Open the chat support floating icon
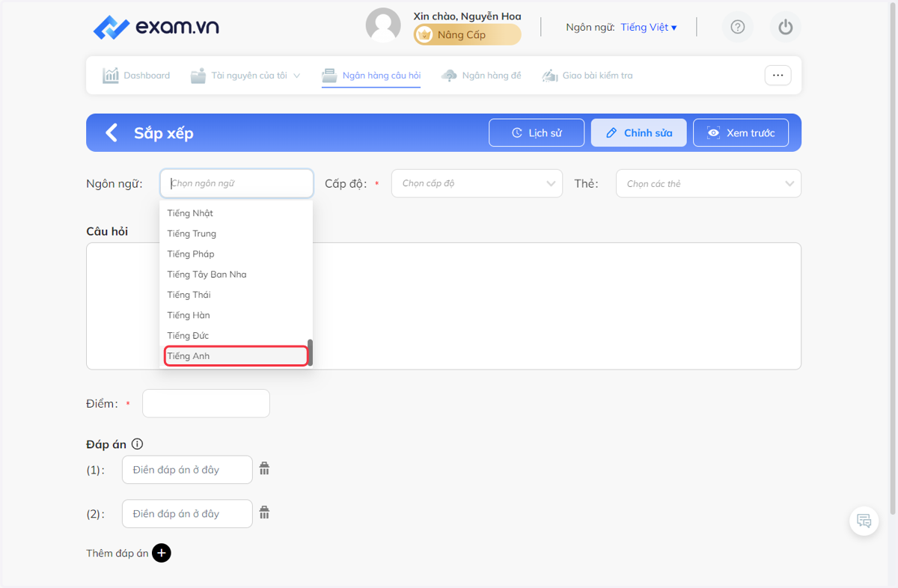The image size is (898, 588). point(864,521)
